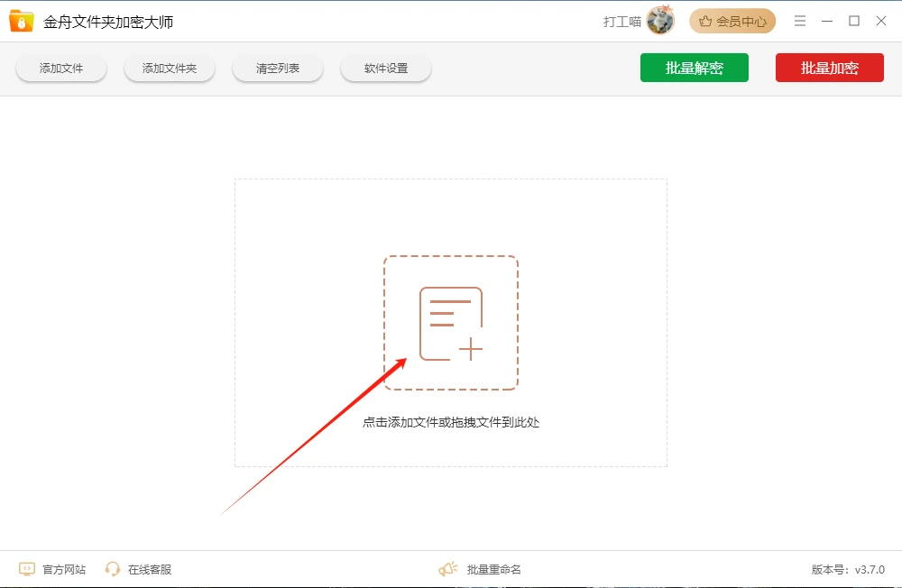Start 批量解密 batch decryption
The width and height of the screenshot is (902, 588).
(x=695, y=68)
